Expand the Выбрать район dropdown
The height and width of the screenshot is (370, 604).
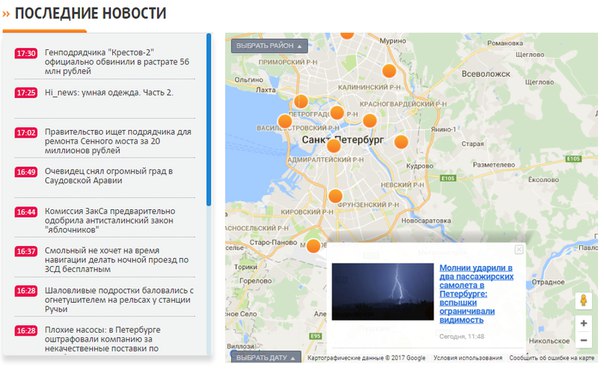point(269,46)
